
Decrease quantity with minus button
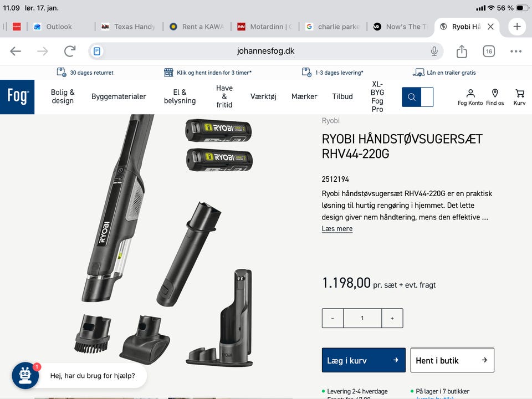(332, 318)
